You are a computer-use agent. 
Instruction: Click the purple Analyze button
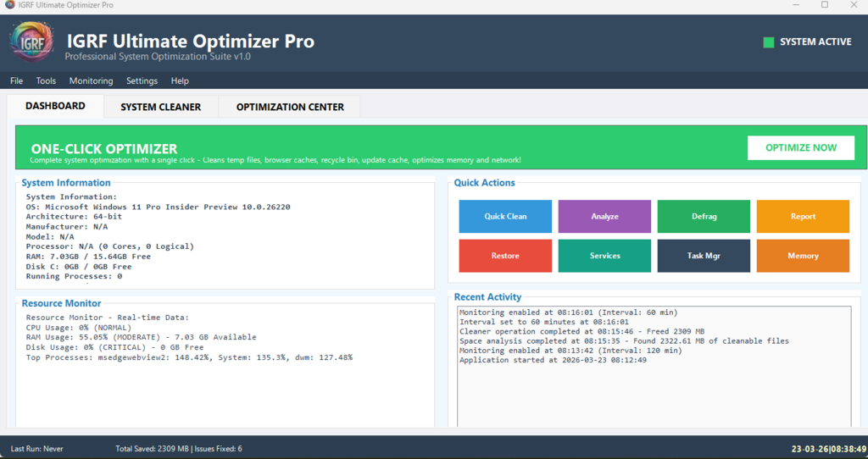pos(604,216)
